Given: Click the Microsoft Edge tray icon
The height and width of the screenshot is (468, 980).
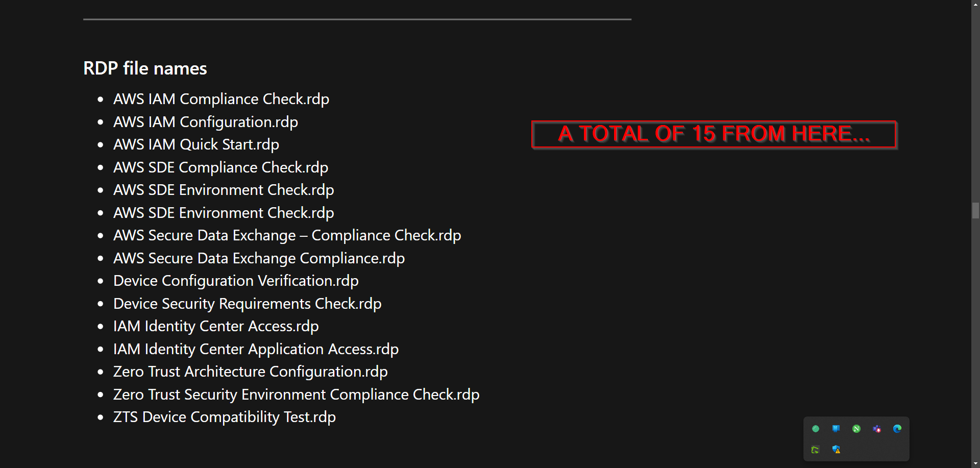Looking at the screenshot, I should (x=897, y=429).
